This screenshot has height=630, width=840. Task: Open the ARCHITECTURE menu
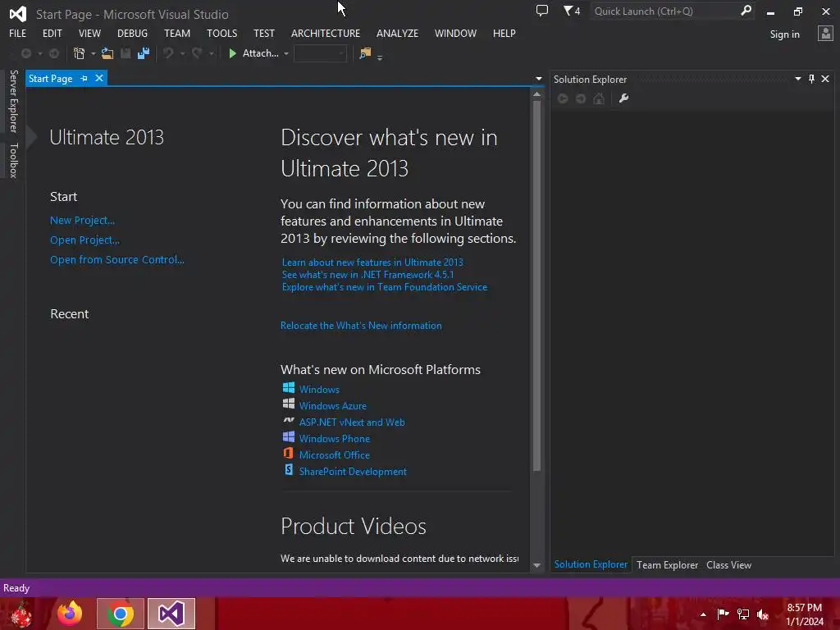(326, 33)
